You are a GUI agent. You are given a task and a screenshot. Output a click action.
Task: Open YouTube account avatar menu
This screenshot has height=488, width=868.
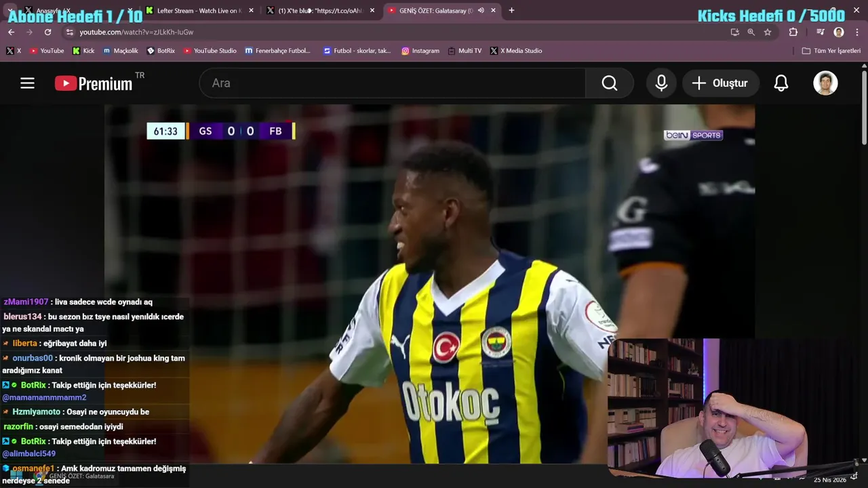point(825,83)
